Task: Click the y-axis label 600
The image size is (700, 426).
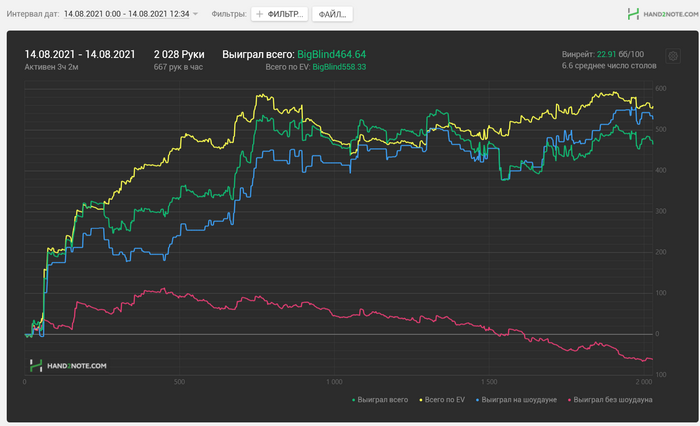Action: tap(661, 88)
